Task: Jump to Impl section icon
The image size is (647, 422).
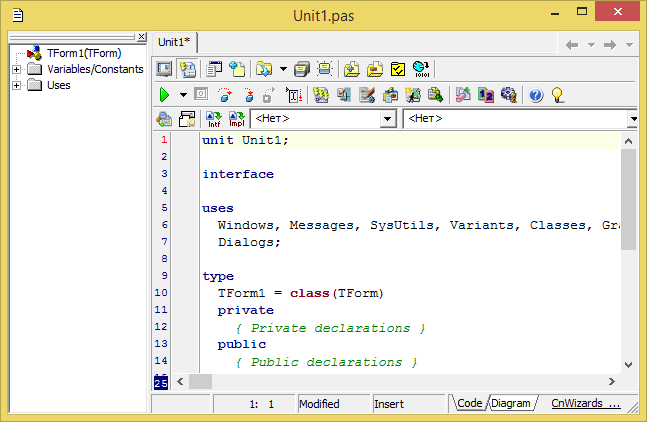Action: pyautogui.click(x=236, y=119)
